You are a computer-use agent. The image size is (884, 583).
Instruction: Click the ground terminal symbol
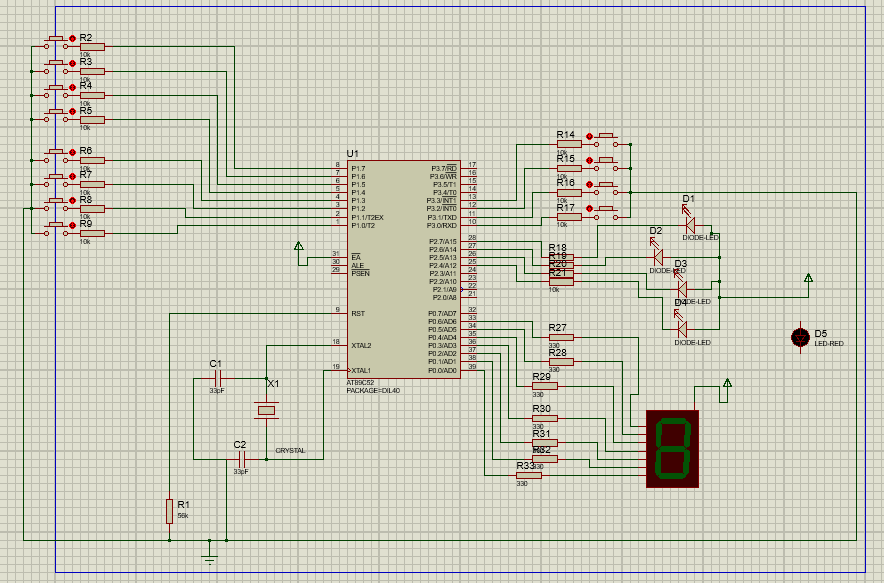[209, 556]
